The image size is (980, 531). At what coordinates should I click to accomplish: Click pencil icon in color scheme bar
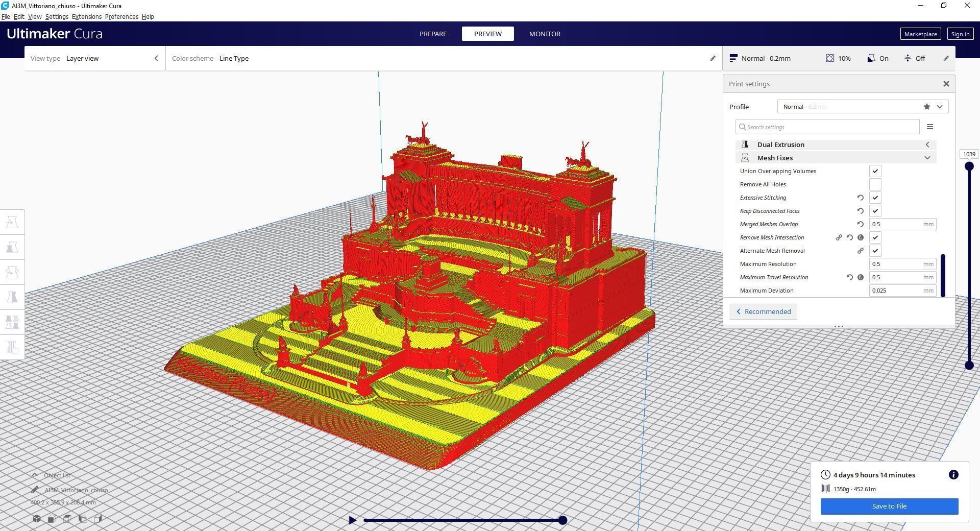(713, 58)
